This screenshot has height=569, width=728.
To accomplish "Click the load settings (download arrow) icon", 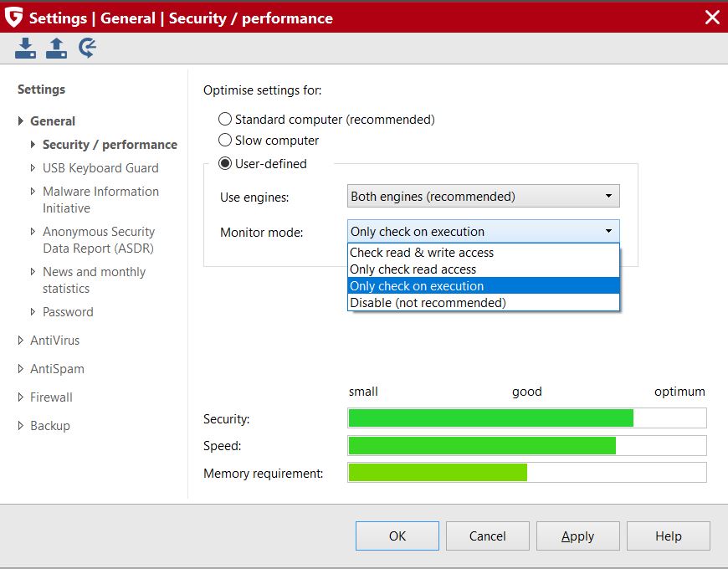I will click(26, 49).
